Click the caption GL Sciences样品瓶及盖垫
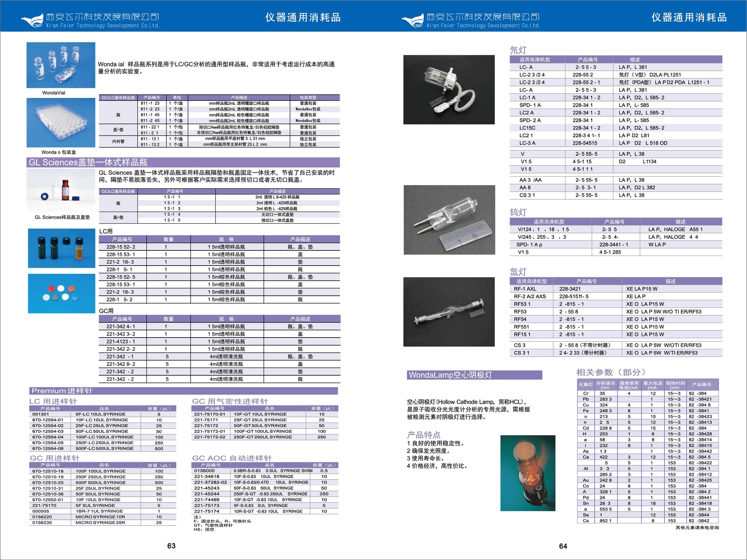Viewport: 747px width, 560px height. point(62,217)
